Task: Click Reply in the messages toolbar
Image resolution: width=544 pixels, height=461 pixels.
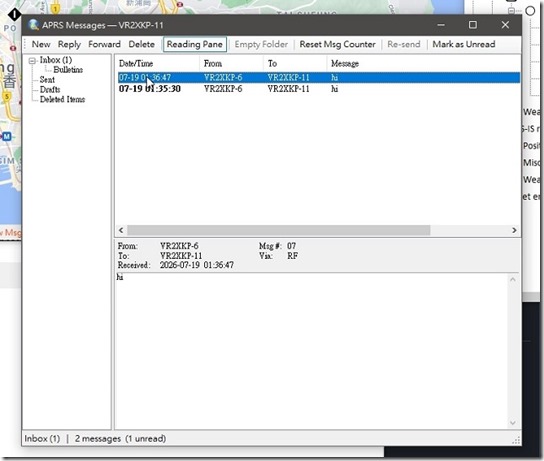Action: (x=69, y=44)
